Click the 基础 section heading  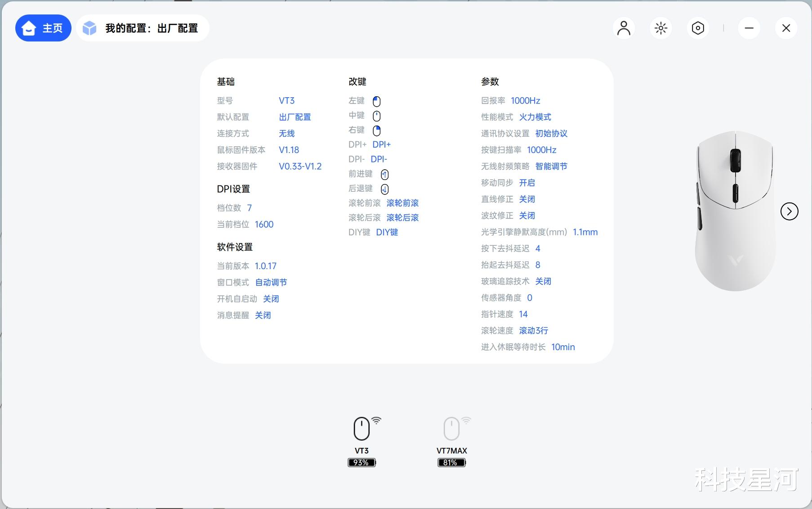[226, 82]
